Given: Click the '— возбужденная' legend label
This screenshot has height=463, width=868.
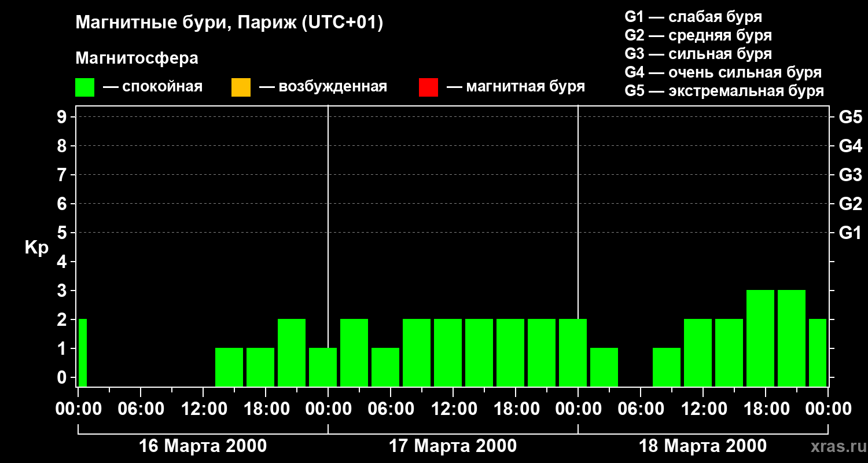Looking at the screenshot, I should [323, 87].
